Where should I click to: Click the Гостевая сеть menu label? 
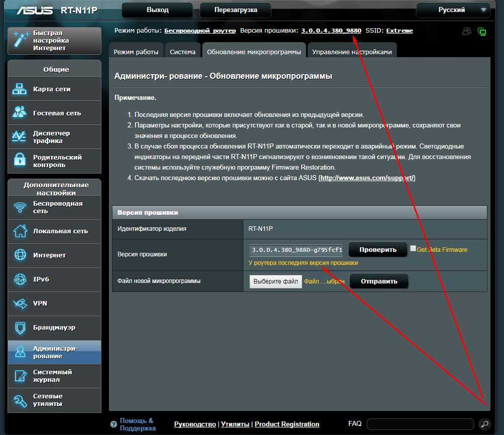(x=57, y=113)
